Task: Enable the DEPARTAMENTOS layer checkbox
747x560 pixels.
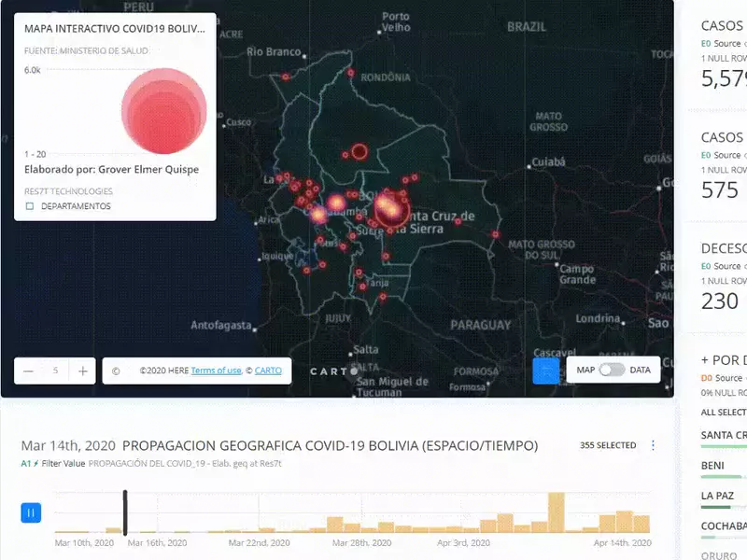Action: 30,206
